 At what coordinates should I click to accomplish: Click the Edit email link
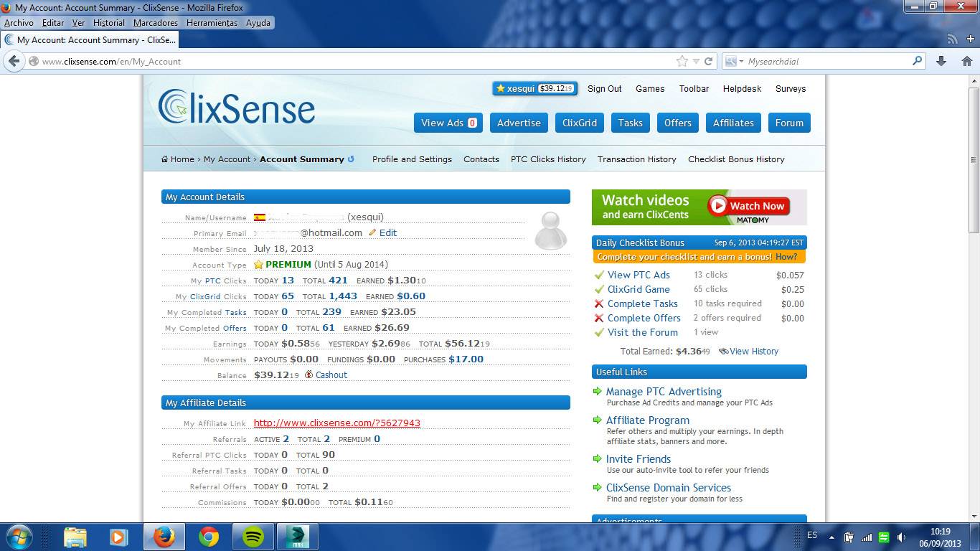388,233
